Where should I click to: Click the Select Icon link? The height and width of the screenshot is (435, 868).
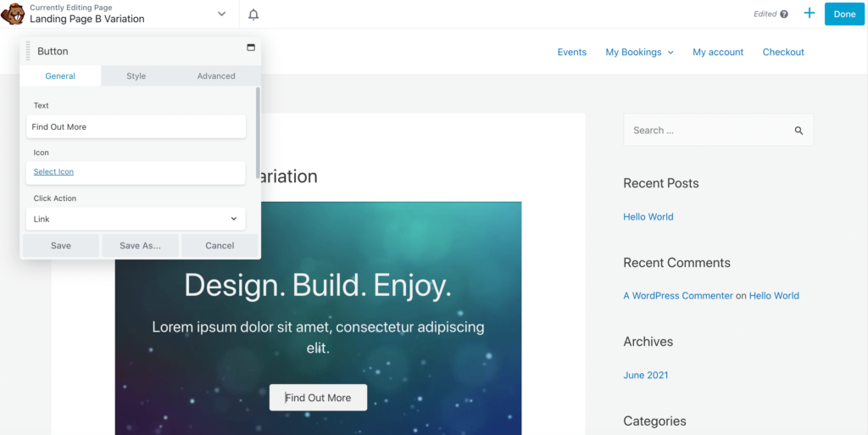coord(53,171)
